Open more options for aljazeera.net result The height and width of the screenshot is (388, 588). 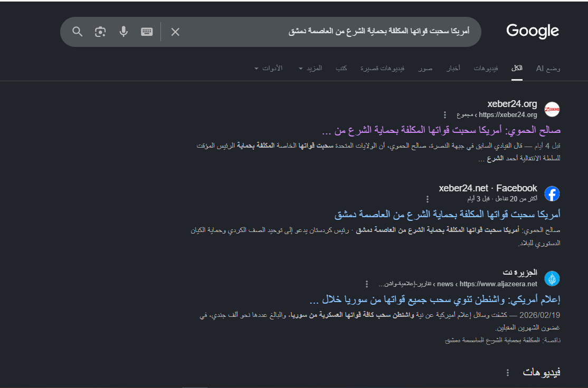[367, 284]
